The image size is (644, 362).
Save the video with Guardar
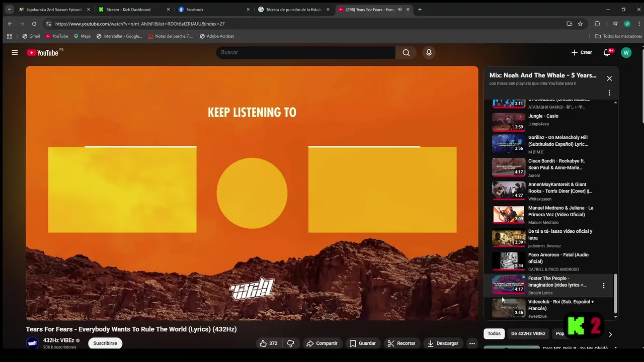tap(363, 343)
